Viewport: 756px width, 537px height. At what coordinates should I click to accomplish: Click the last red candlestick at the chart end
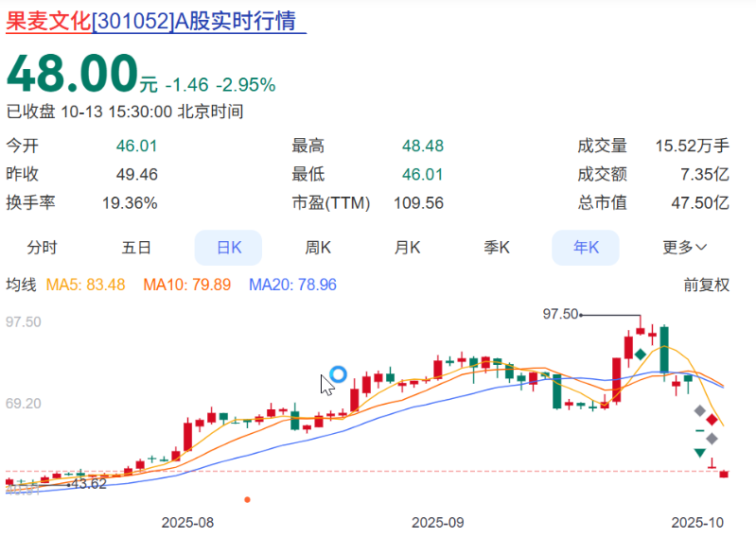pyautogui.click(x=724, y=474)
